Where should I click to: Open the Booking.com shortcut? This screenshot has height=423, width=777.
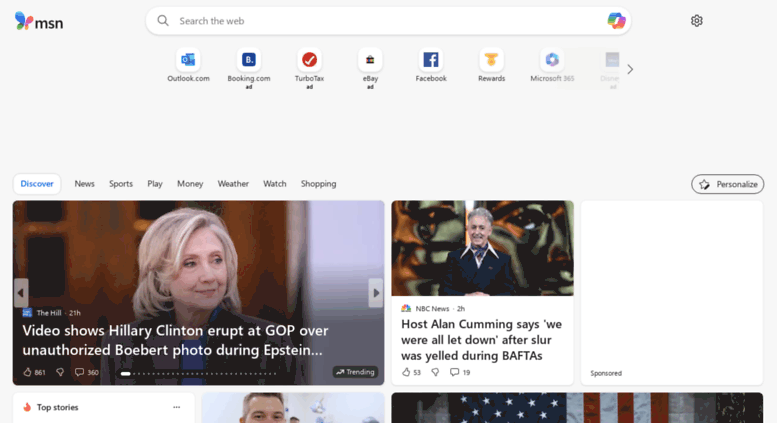(x=249, y=68)
